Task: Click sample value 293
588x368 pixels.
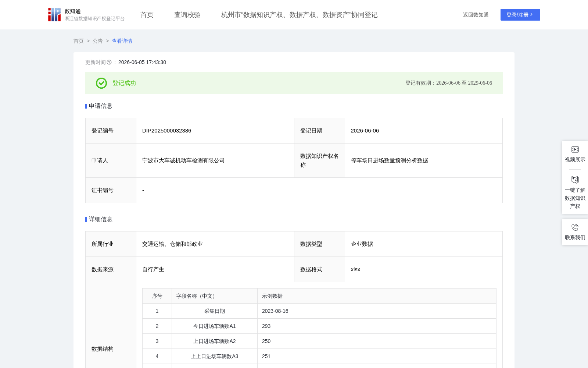Action: coord(266,326)
